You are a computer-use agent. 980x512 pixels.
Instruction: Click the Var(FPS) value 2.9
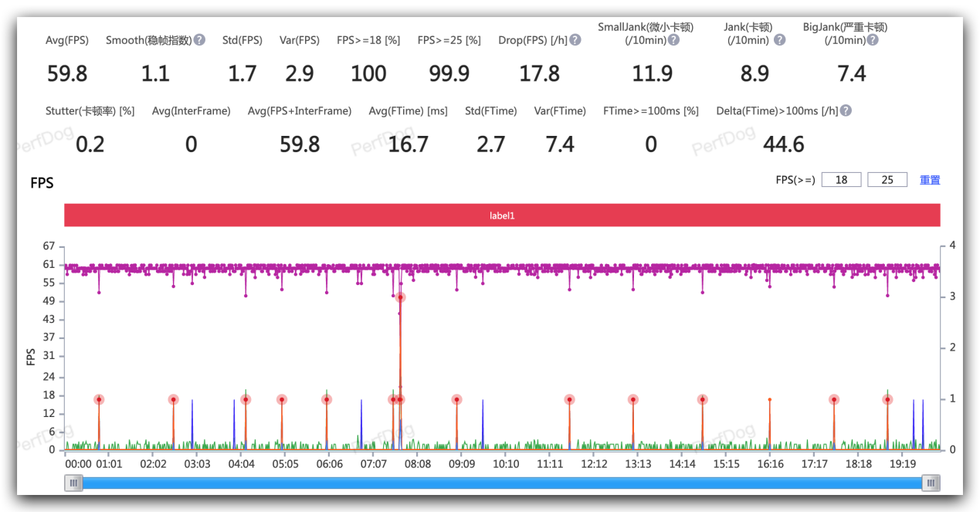[x=300, y=74]
